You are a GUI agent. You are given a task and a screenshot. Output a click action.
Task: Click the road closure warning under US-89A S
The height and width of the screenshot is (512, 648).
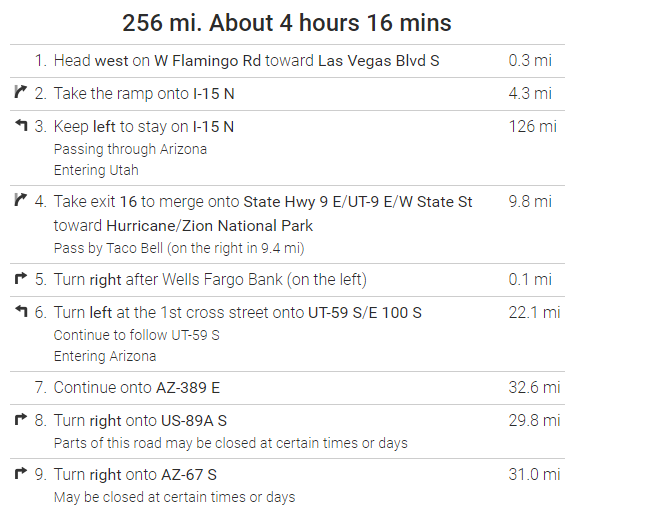[231, 443]
